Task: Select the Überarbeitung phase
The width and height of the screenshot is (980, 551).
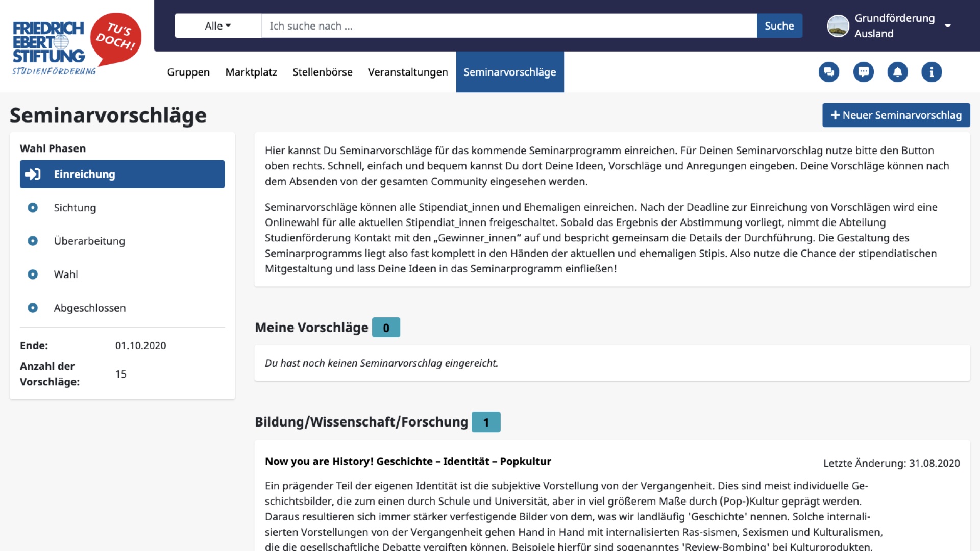Action: (x=89, y=241)
